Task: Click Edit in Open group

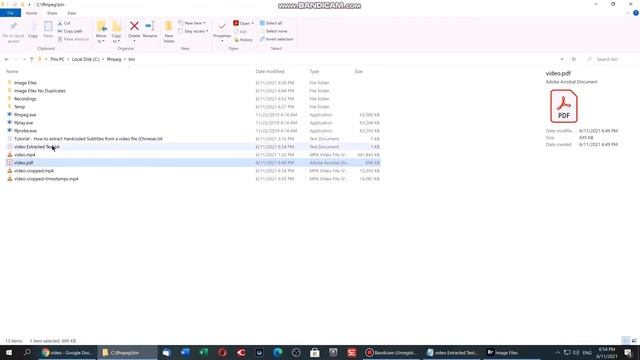Action: (240, 31)
